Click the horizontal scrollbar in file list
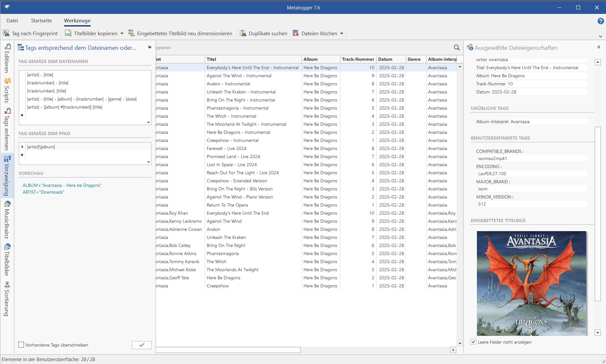This screenshot has width=606, height=364. click(x=228, y=350)
